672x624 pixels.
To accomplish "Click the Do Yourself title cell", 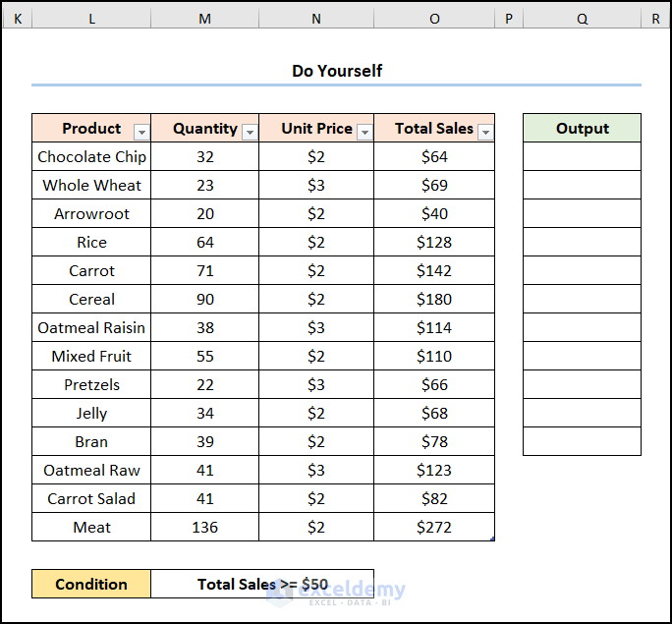I will [x=336, y=71].
